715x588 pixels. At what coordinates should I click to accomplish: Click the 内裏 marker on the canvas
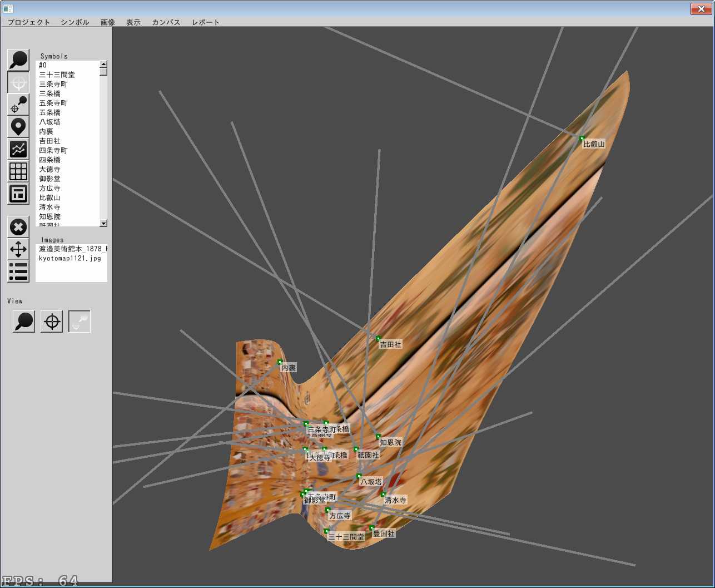coord(280,362)
